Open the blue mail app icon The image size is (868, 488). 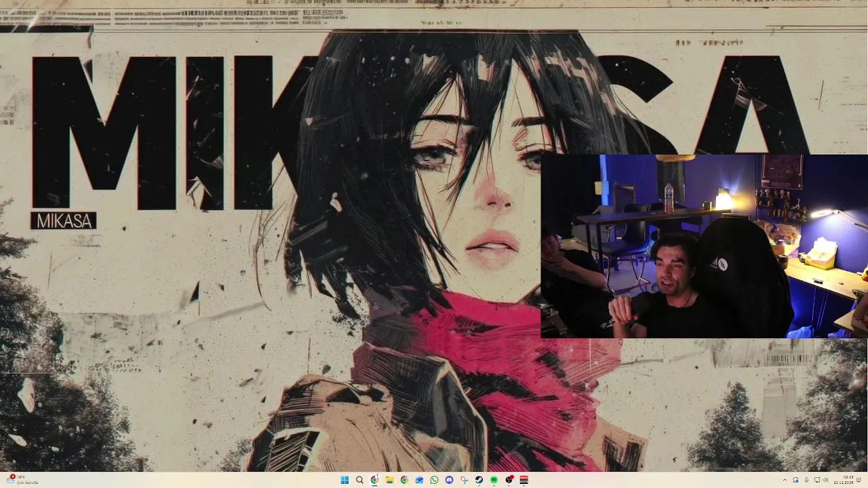[419, 480]
